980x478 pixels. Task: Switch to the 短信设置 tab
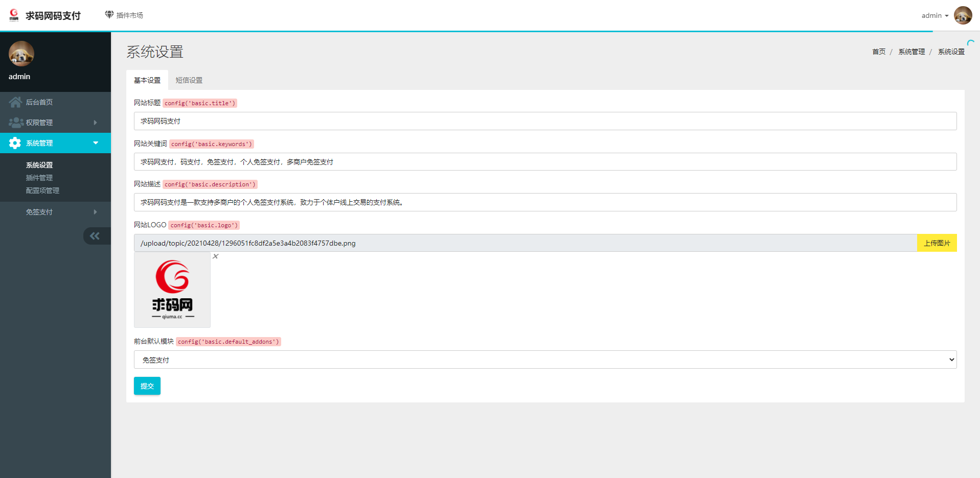pos(189,80)
